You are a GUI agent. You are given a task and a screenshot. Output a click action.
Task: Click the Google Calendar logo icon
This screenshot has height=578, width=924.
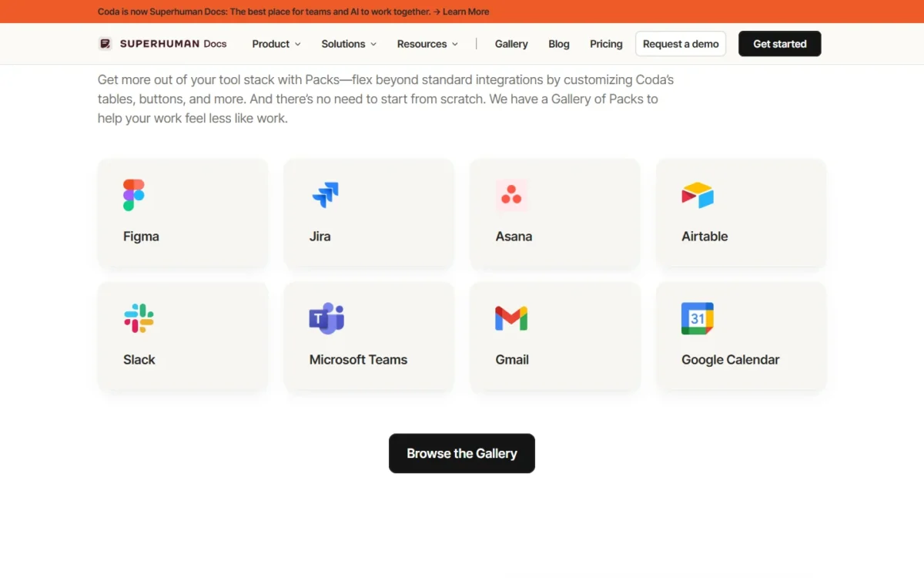pyautogui.click(x=698, y=318)
